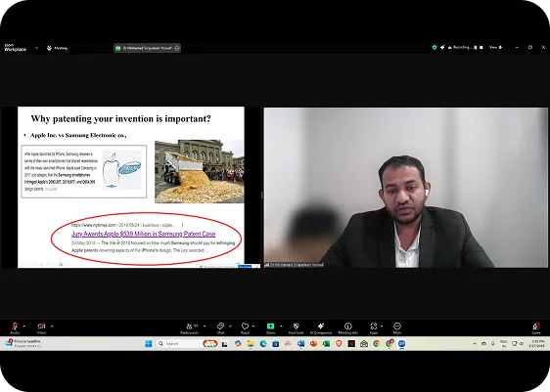Click the React heart icon
The height and width of the screenshot is (392, 550).
(x=245, y=327)
